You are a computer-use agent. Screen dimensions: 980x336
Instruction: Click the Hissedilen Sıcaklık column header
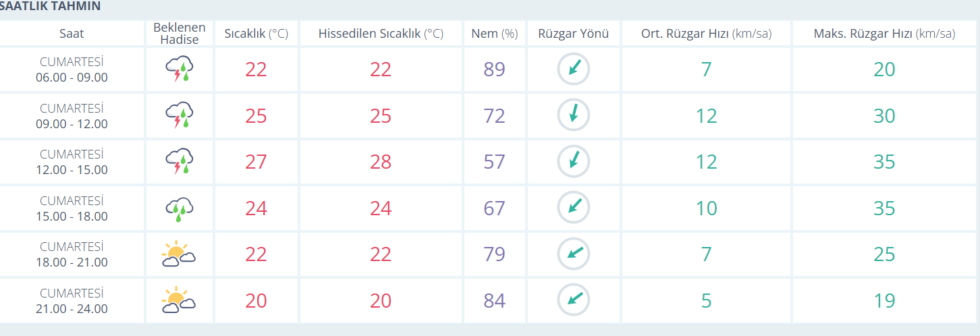coord(381,34)
